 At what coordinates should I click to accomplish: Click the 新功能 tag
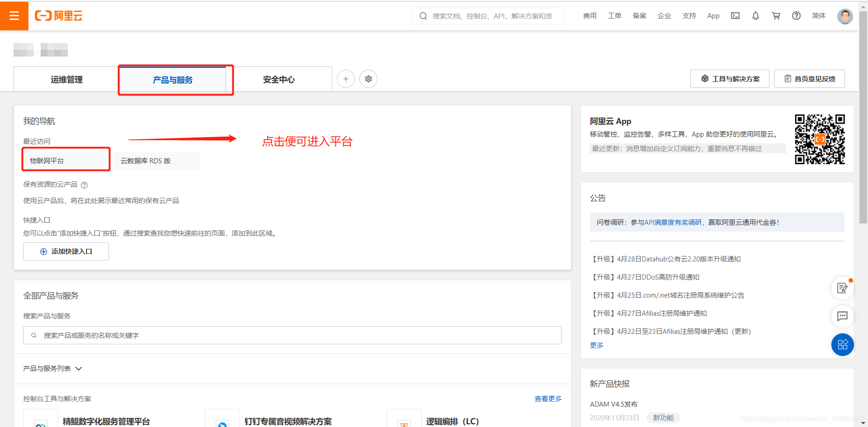(x=663, y=418)
